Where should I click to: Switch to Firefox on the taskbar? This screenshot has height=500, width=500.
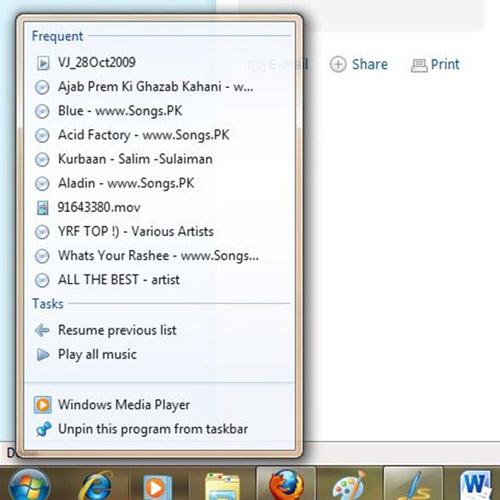point(286,485)
